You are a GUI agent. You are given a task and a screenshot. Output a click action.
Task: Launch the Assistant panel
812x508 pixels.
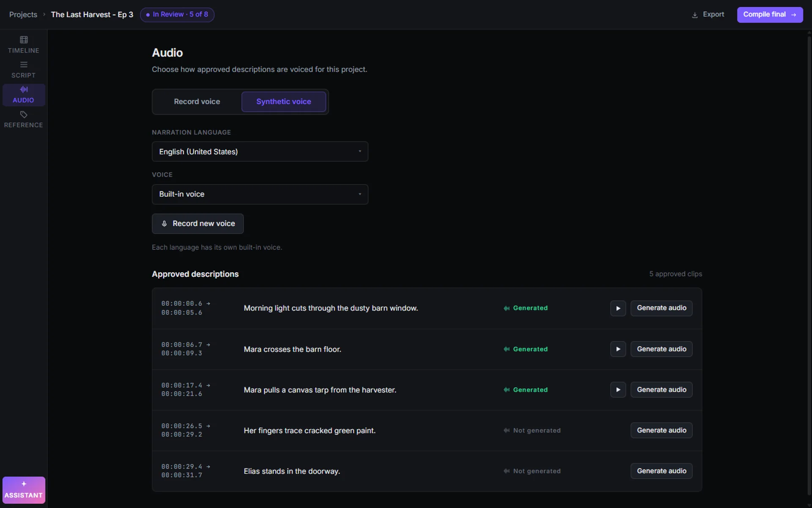pyautogui.click(x=24, y=490)
